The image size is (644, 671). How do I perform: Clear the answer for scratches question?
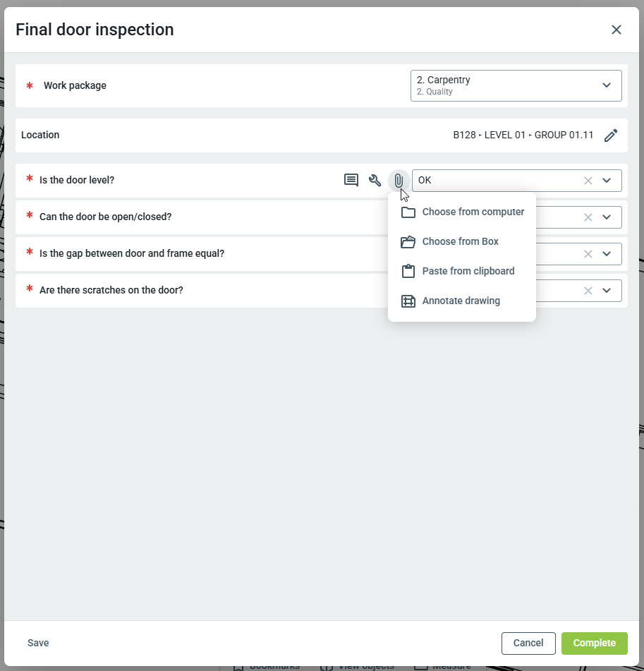[588, 291]
